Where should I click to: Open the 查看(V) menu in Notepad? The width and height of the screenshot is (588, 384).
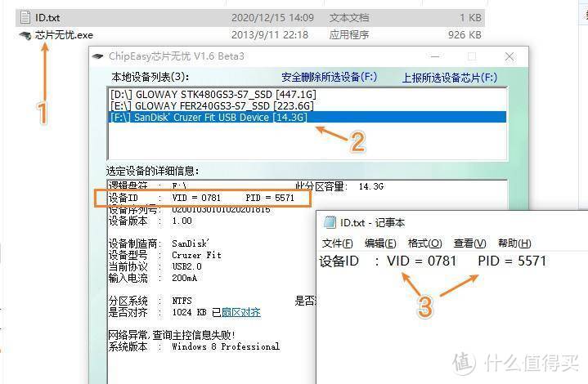point(469,243)
